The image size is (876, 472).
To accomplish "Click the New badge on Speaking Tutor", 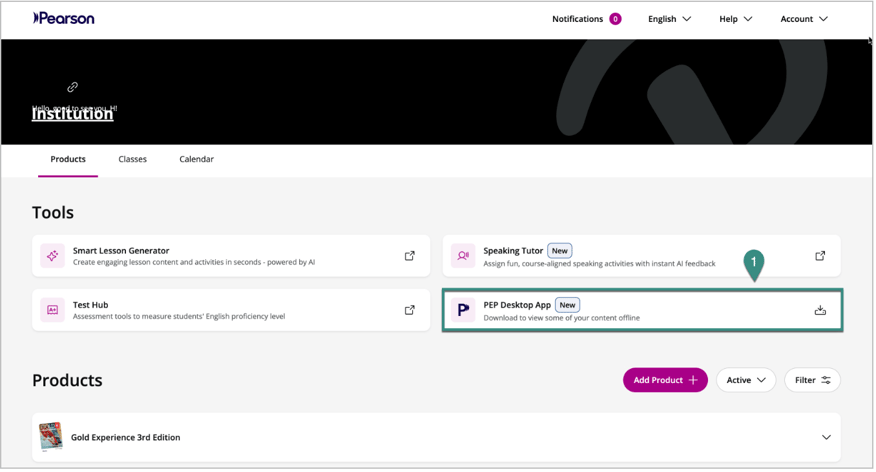I will [x=559, y=251].
